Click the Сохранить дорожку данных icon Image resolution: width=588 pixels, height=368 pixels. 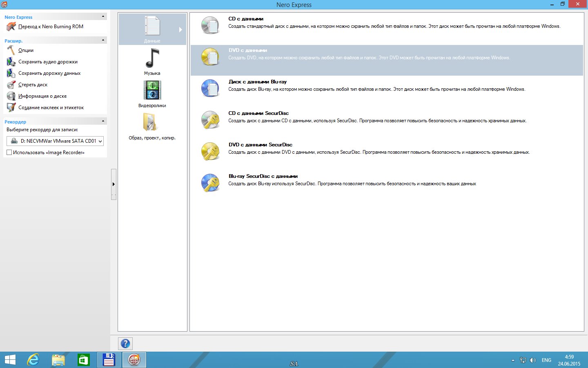click(11, 73)
